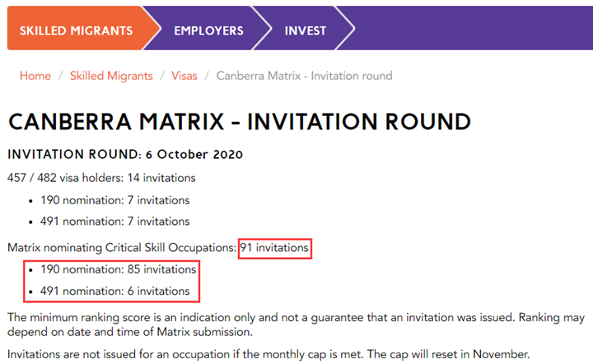The width and height of the screenshot is (593, 364).
Task: Click the '491 nomination: 7 invitations' bullet
Action: (116, 222)
